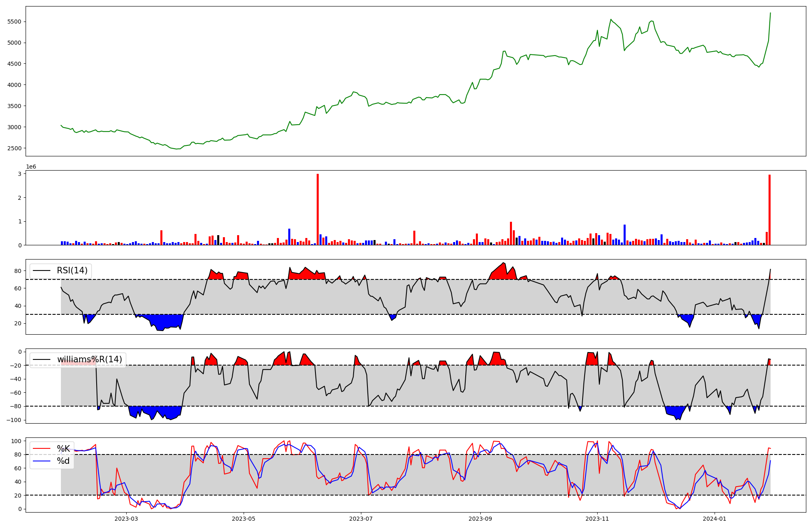Click the 2023-03 x-axis date label

click(126, 519)
